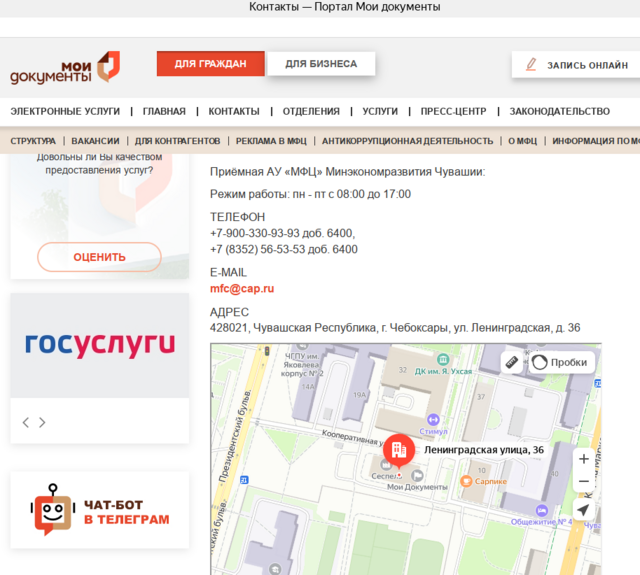Click the Оценить button
Screen dimensions: 640x575
pyautogui.click(x=99, y=257)
